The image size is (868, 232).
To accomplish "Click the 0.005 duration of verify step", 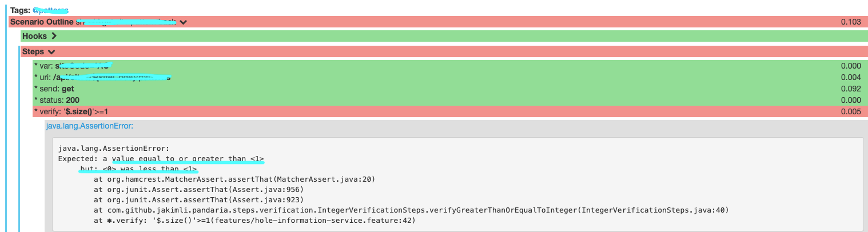I will 851,111.
